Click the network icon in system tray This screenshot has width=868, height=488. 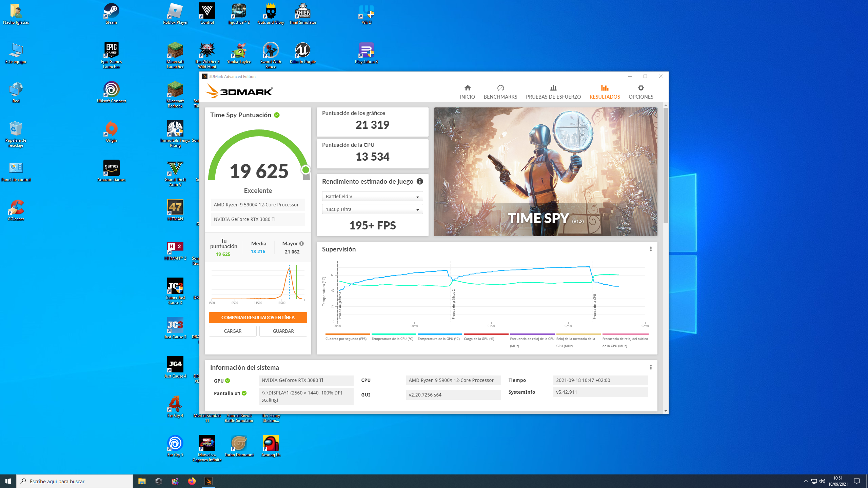point(814,481)
